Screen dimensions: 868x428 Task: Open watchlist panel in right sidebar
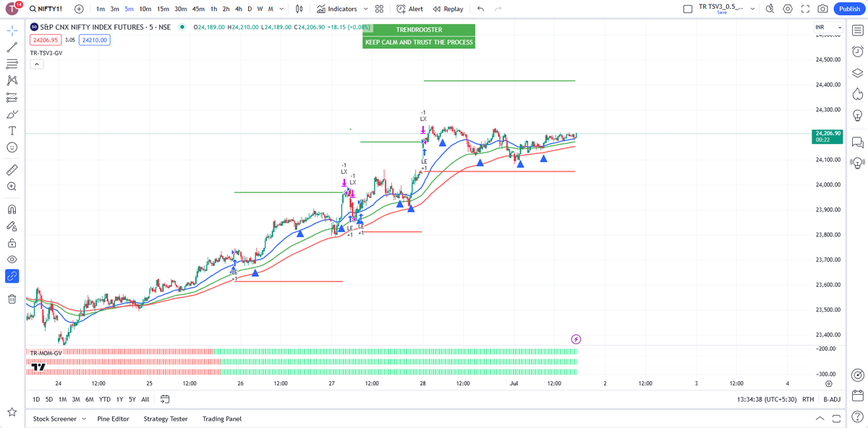point(857,31)
